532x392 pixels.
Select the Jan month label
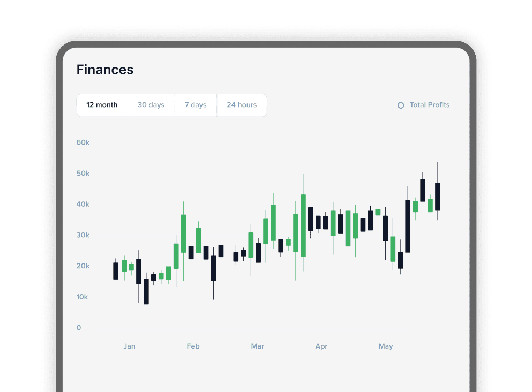click(129, 346)
